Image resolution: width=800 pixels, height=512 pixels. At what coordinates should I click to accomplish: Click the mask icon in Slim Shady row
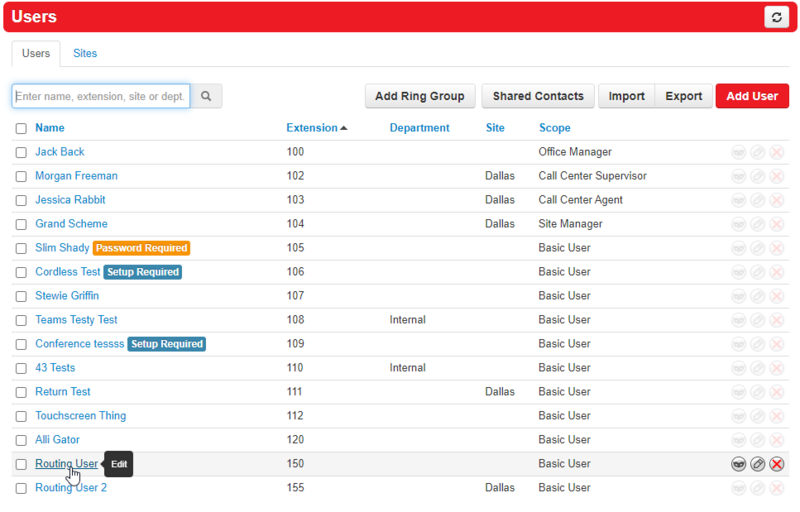pos(739,248)
